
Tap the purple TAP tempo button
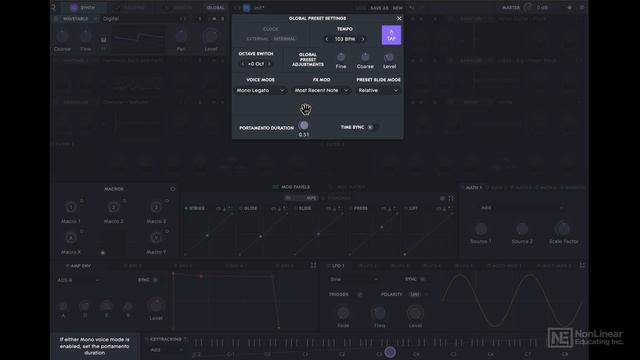coord(391,35)
